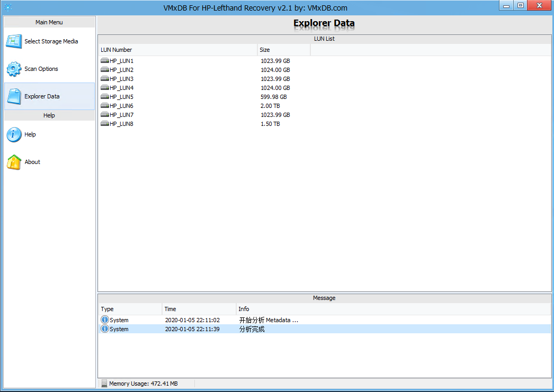The image size is (554, 392).
Task: Select the HP_LUN2 row name
Action: 121,70
